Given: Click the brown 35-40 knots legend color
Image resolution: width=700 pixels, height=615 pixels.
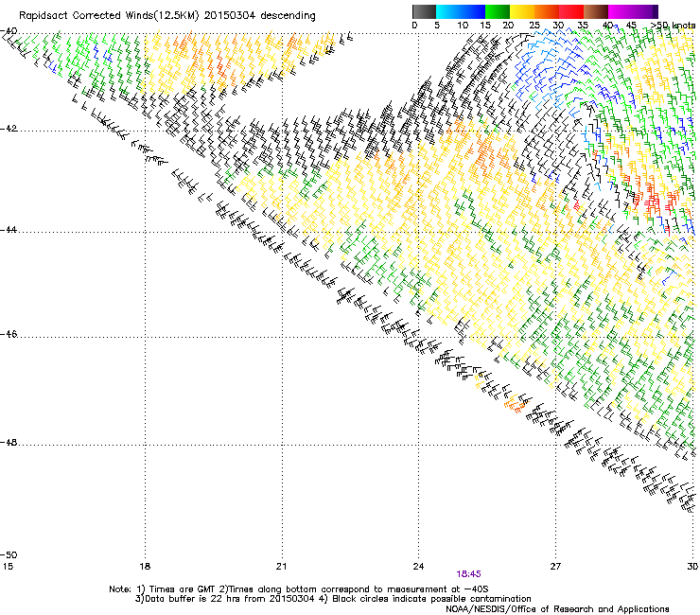Looking at the screenshot, I should 596,11.
